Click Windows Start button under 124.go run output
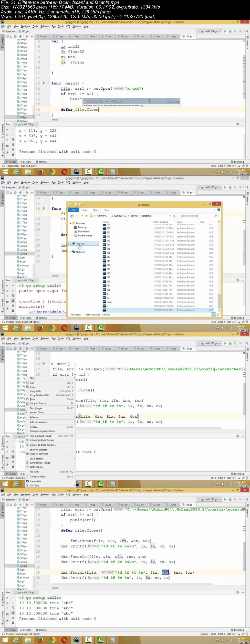Image resolution: width=250 pixels, height=644 pixels. (5, 171)
